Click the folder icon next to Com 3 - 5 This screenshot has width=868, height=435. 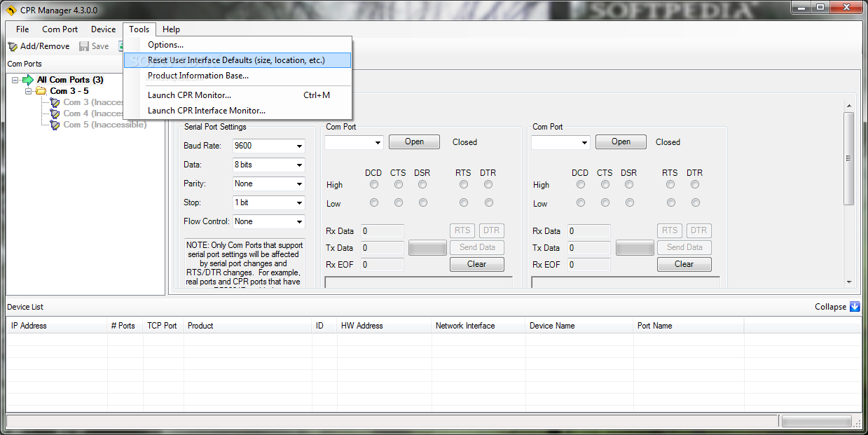[41, 91]
